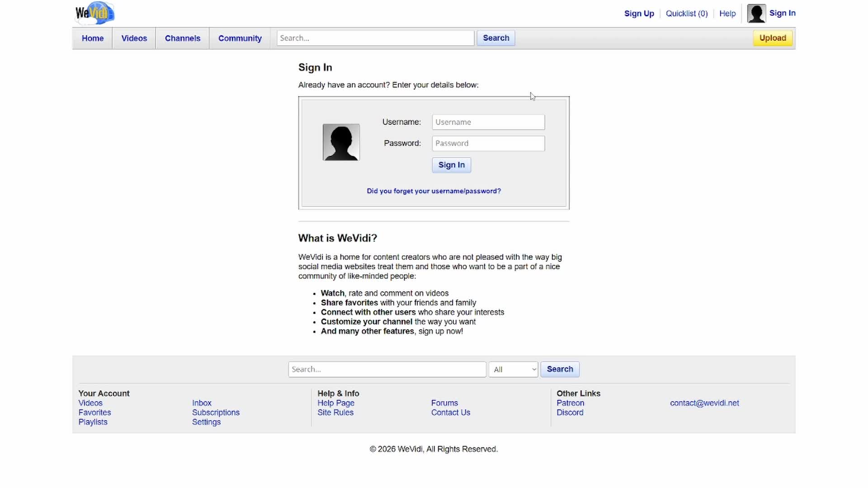This screenshot has width=868, height=488.
Task: Click the yellow Upload button
Action: (772, 38)
